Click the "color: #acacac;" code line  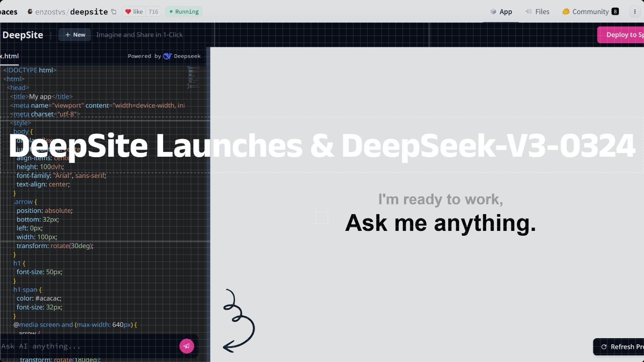(39, 298)
